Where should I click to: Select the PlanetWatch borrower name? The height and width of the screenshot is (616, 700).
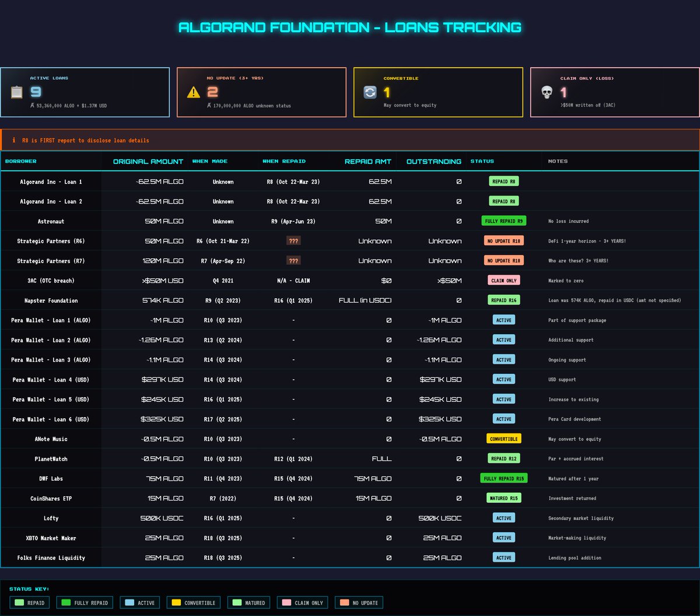point(51,459)
